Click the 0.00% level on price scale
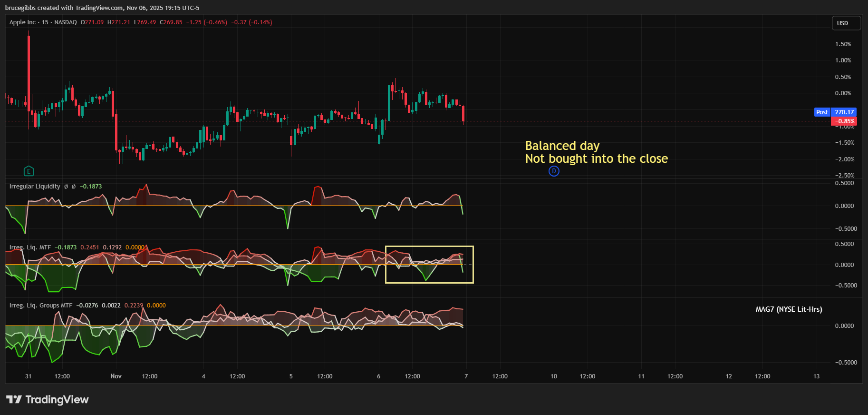This screenshot has width=868, height=415. click(x=843, y=93)
